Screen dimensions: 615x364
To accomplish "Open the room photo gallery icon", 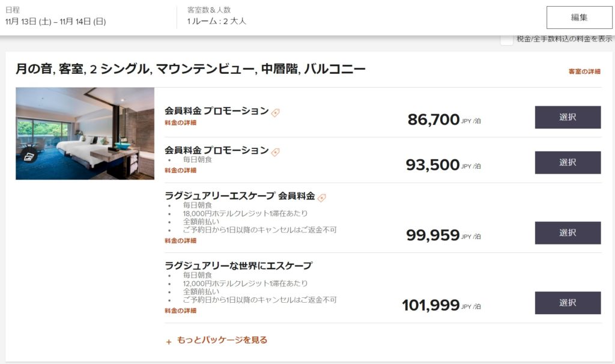I will click(x=29, y=156).
